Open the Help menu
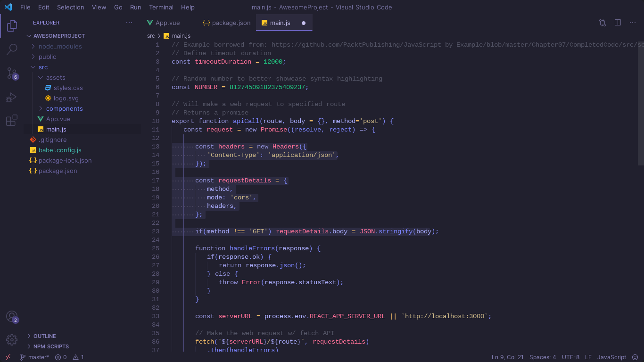 coord(188,7)
